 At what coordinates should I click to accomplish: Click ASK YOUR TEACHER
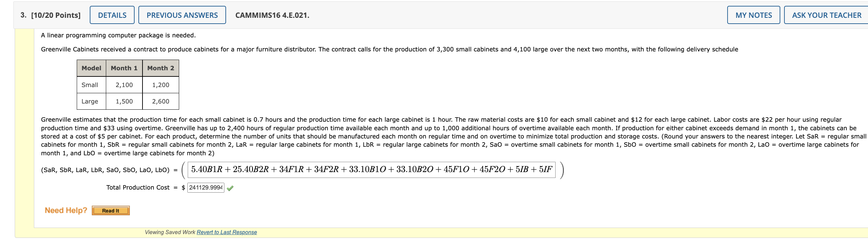tap(825, 15)
